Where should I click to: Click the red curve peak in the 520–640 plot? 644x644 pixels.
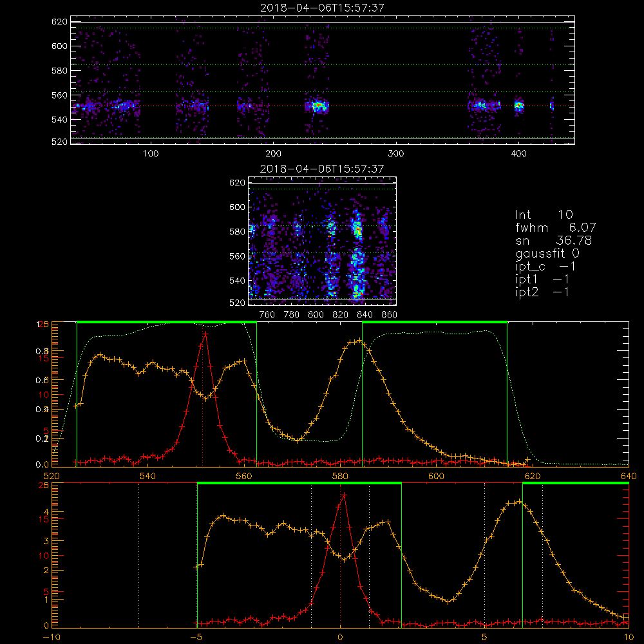pyautogui.click(x=205, y=334)
